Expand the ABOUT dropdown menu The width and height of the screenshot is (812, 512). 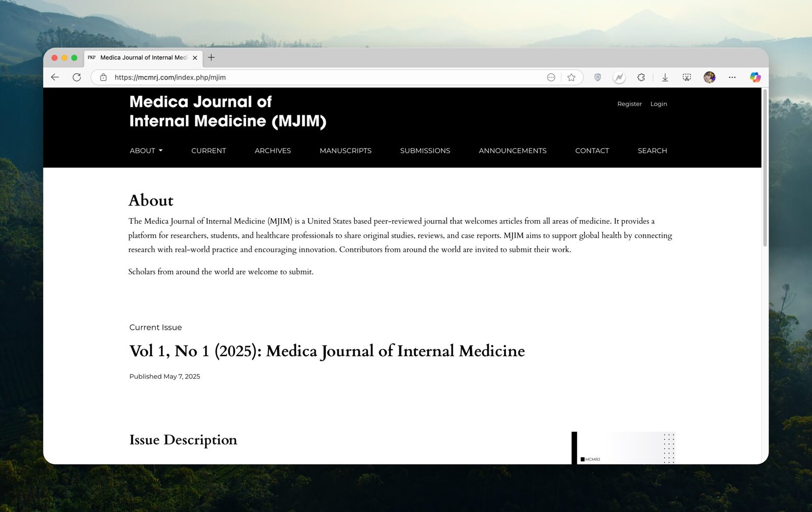(x=146, y=151)
